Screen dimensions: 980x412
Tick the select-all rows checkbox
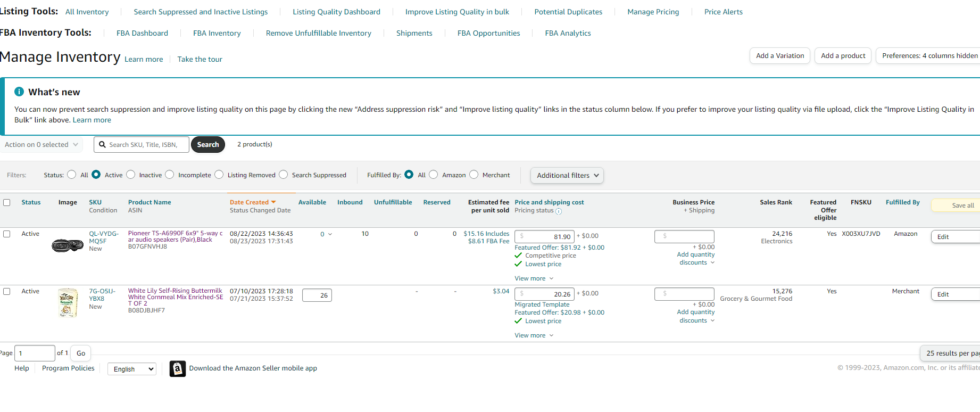pos(7,202)
